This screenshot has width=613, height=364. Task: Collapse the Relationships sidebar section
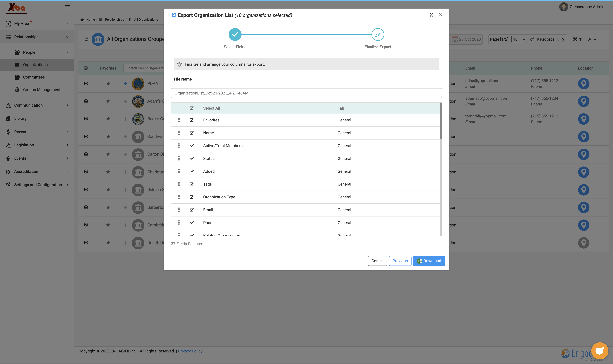(37, 37)
